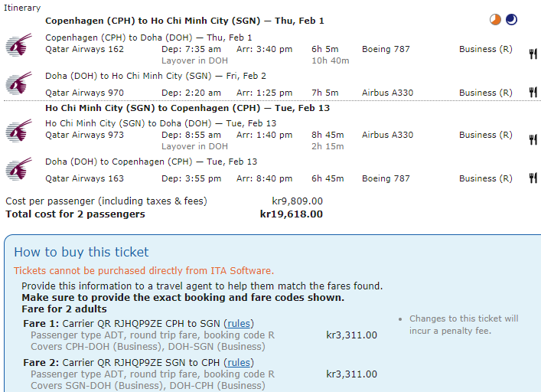Click the meal icon on the Qatar Airways 973 row
Image resolution: width=541 pixels, height=392 pixels.
point(533,139)
